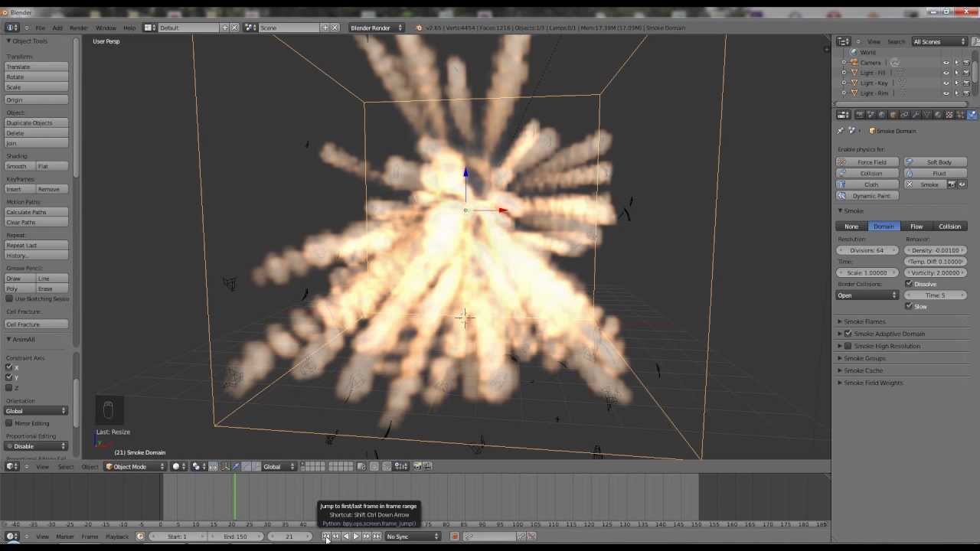This screenshot has height=551, width=980.
Task: Click the outliner editor type icon
Action: click(x=843, y=41)
